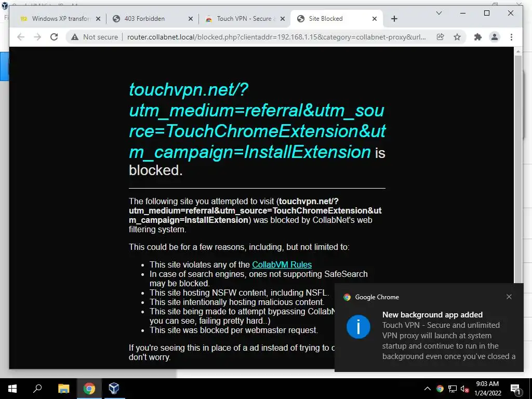Open Windows taskbar search
The height and width of the screenshot is (399, 532).
coord(37,389)
